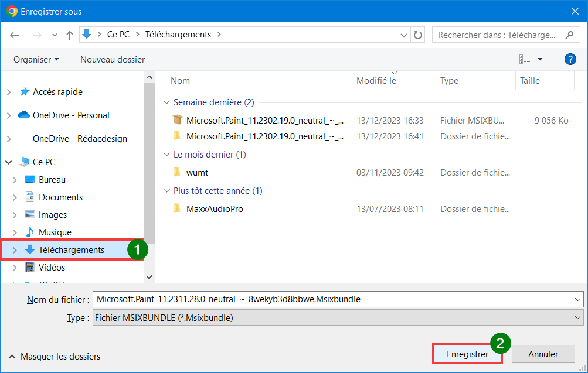Expand the Bureau node chevron
This screenshot has width=588, height=373.
click(15, 180)
